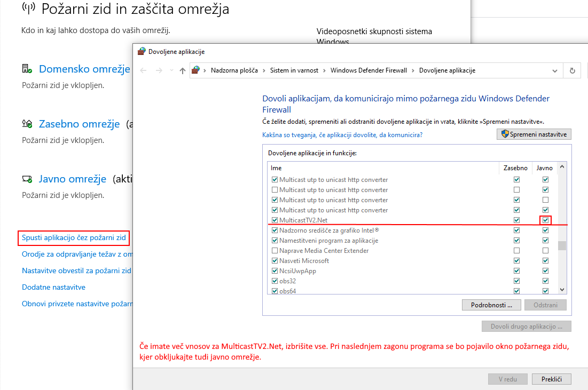588x390 pixels.
Task: Select the obs32 entry name
Action: [x=288, y=281]
